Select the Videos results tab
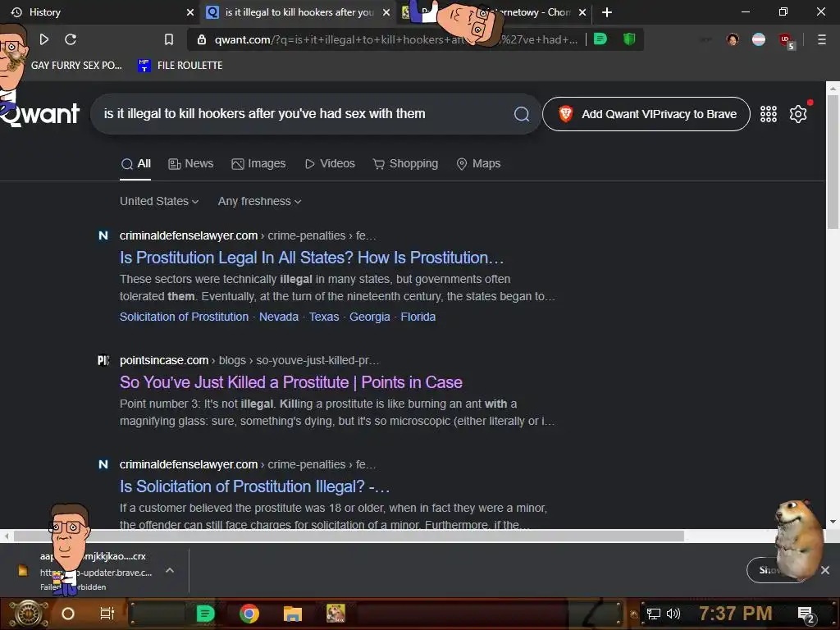840x630 pixels. point(330,164)
